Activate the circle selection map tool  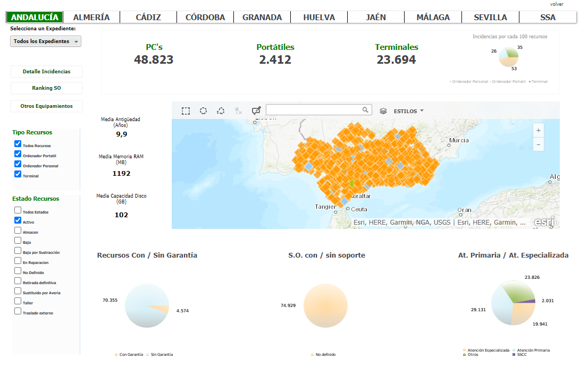(x=203, y=111)
